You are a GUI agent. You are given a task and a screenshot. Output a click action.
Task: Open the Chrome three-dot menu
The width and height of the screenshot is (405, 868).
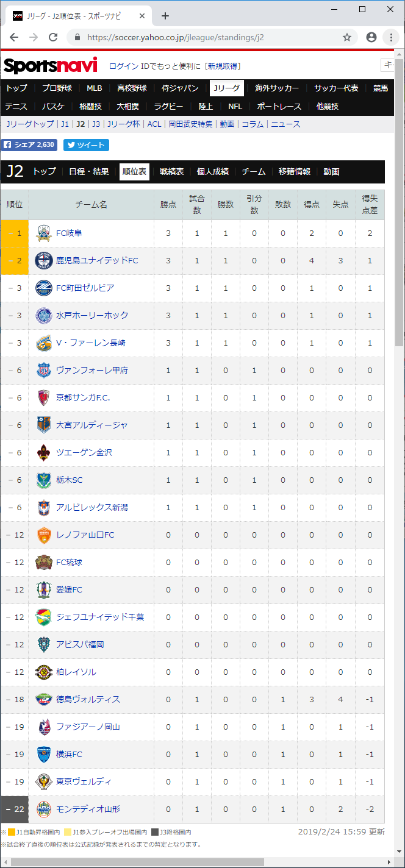(x=391, y=37)
